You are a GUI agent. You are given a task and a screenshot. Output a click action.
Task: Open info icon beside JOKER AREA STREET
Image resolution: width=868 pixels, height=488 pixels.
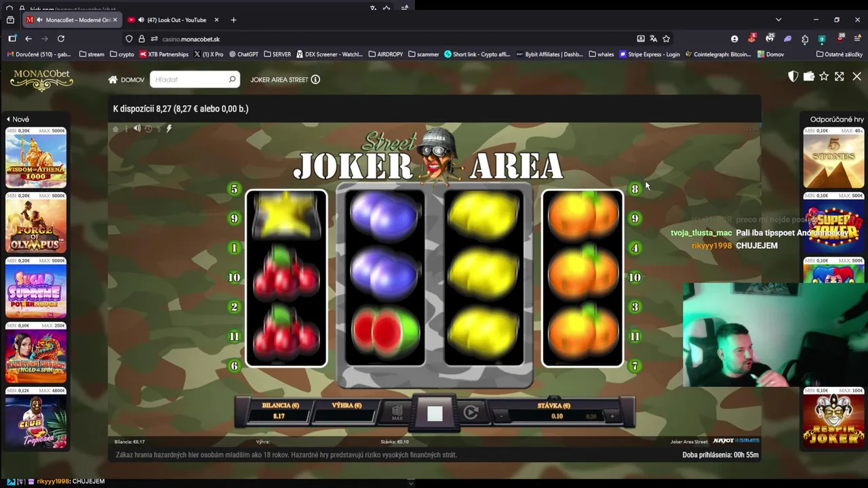315,79
